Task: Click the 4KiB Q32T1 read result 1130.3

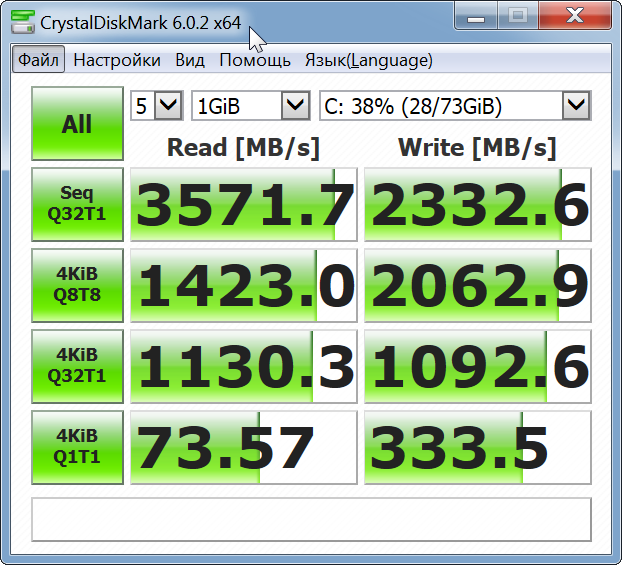Action: click(244, 366)
